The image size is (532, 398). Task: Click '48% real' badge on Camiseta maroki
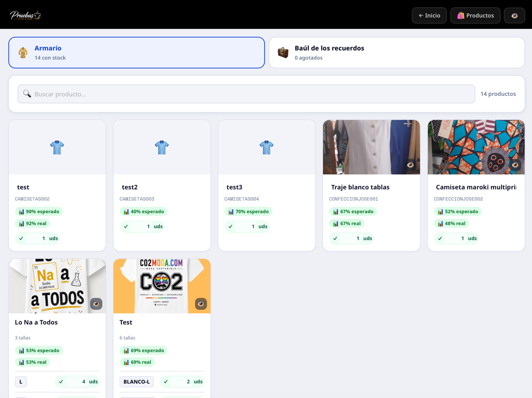point(451,224)
